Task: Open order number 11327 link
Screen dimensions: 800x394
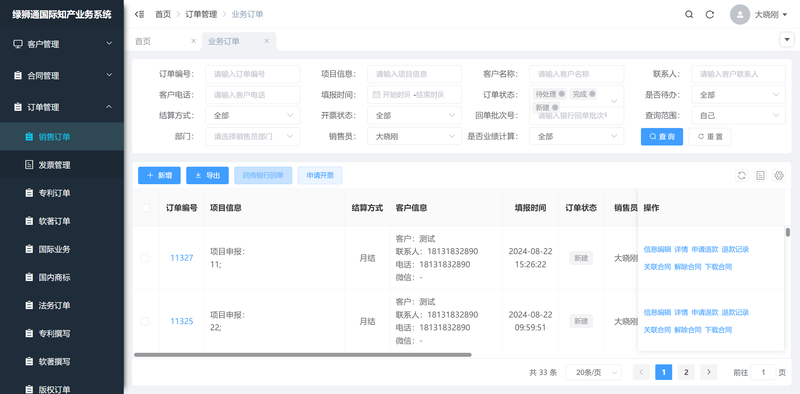Action: click(182, 258)
